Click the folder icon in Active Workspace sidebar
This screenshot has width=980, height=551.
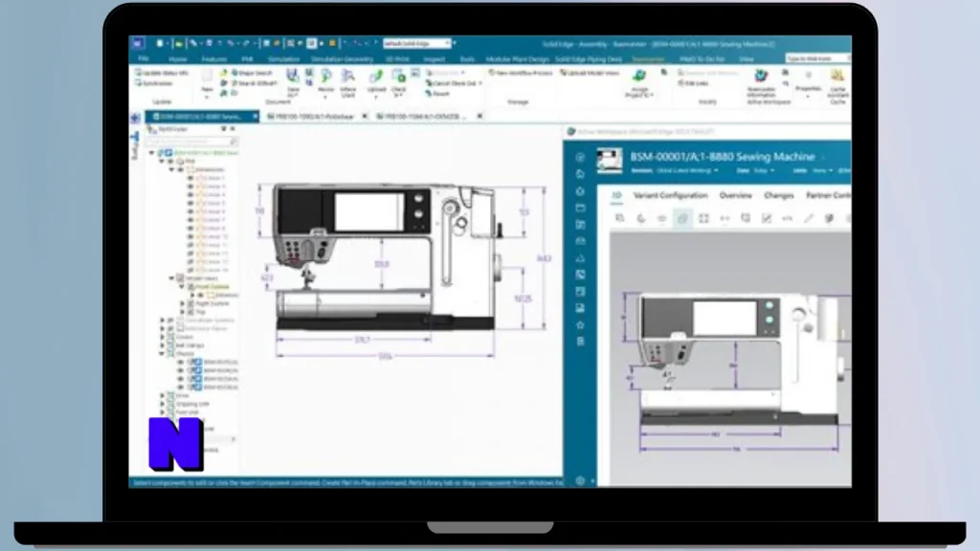click(x=580, y=208)
